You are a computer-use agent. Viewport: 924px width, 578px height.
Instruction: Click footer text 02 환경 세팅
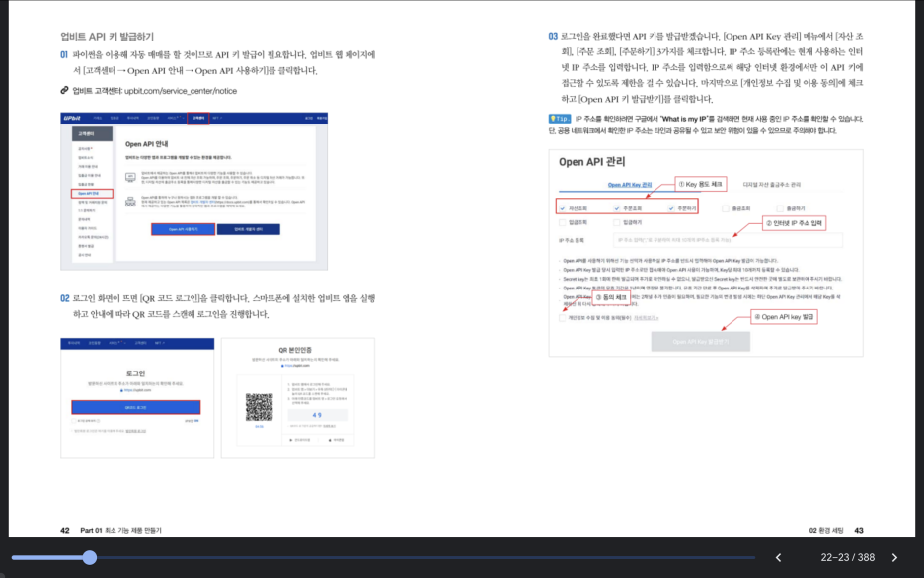pyautogui.click(x=826, y=531)
